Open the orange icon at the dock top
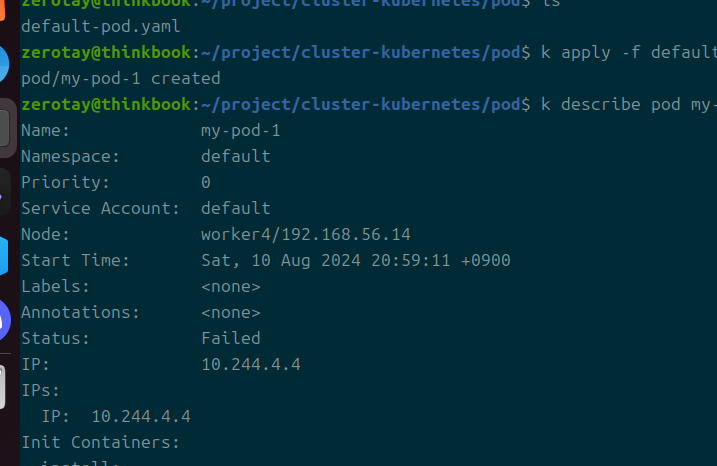Screen dimensions: 717x466 pyautogui.click(x=4, y=12)
